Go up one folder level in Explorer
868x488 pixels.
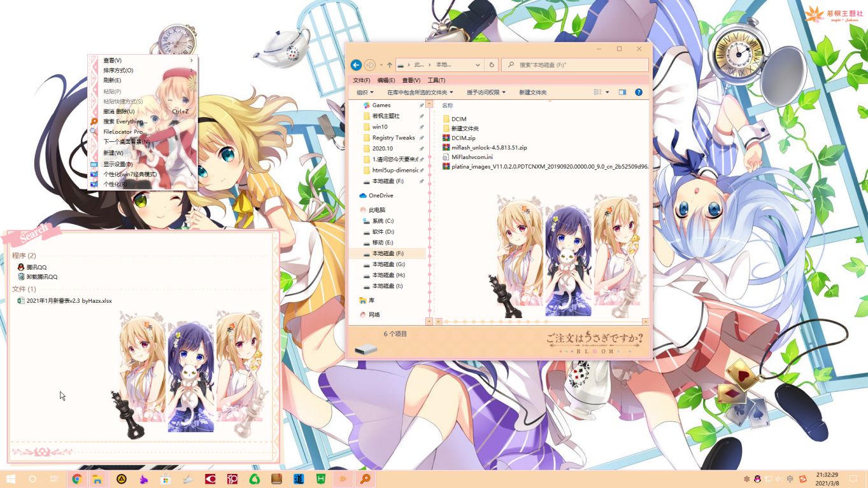click(390, 65)
